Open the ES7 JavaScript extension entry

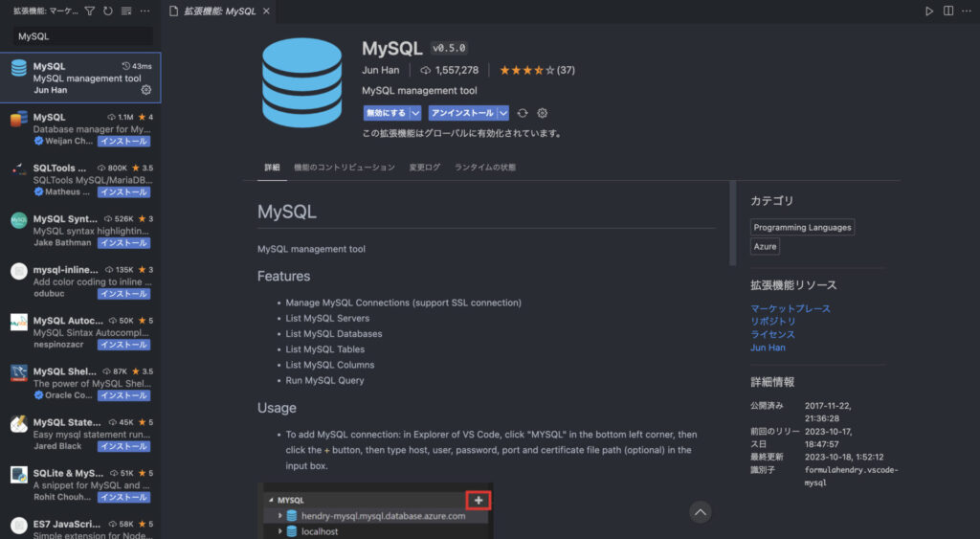point(80,528)
